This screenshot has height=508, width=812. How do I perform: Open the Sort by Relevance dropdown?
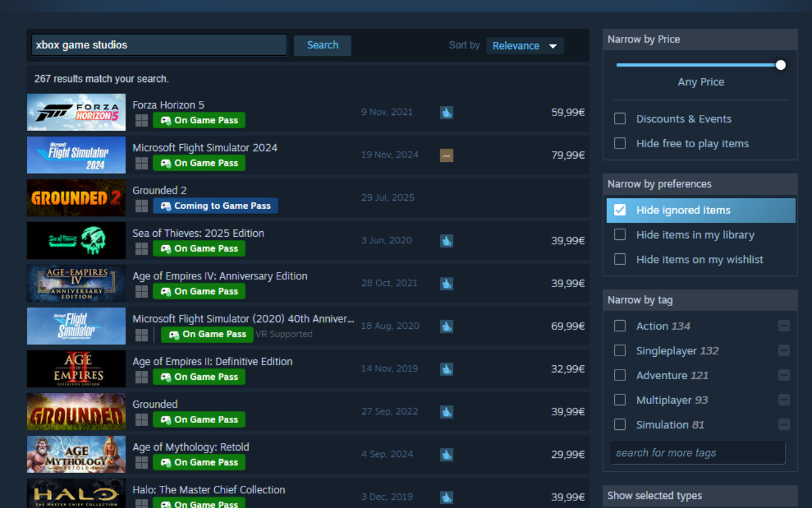(525, 46)
